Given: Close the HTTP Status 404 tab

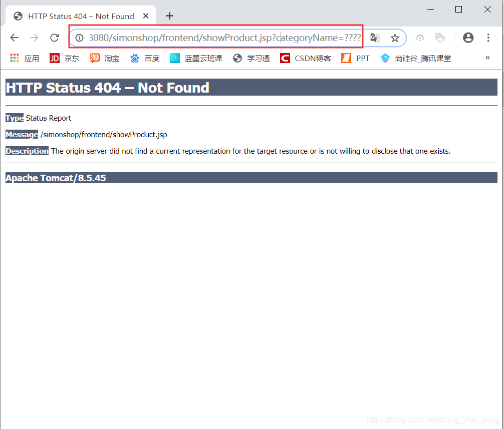Looking at the screenshot, I should pyautogui.click(x=146, y=16).
